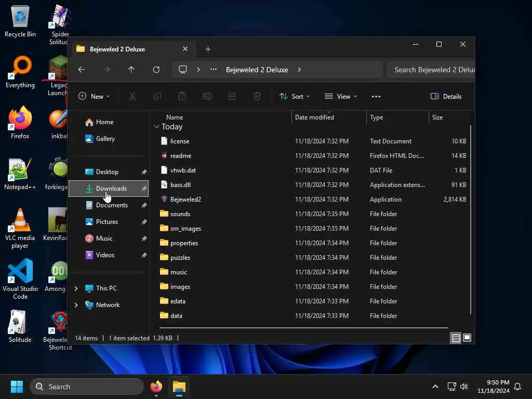Expand address bar hidden path ellipsis
Screen dimensions: 532x399
[x=214, y=70]
